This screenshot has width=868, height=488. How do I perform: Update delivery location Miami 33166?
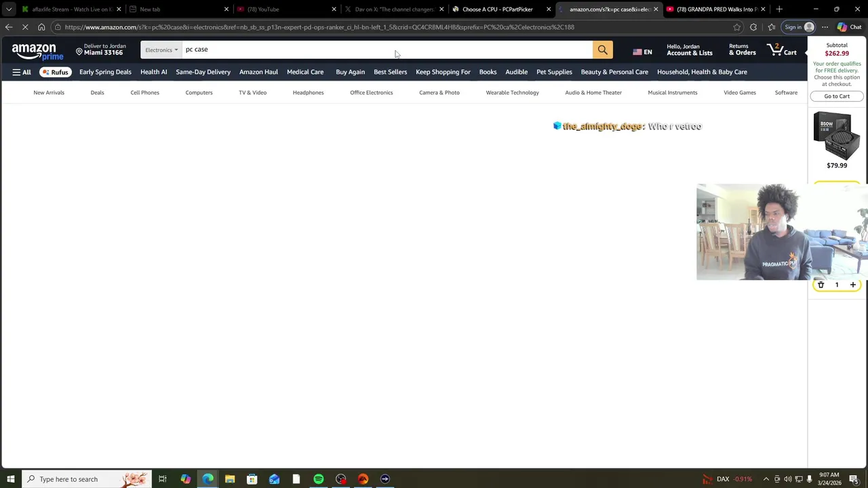pos(100,50)
